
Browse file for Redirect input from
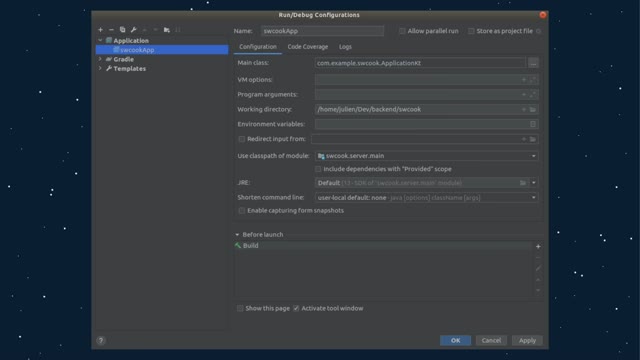533,139
